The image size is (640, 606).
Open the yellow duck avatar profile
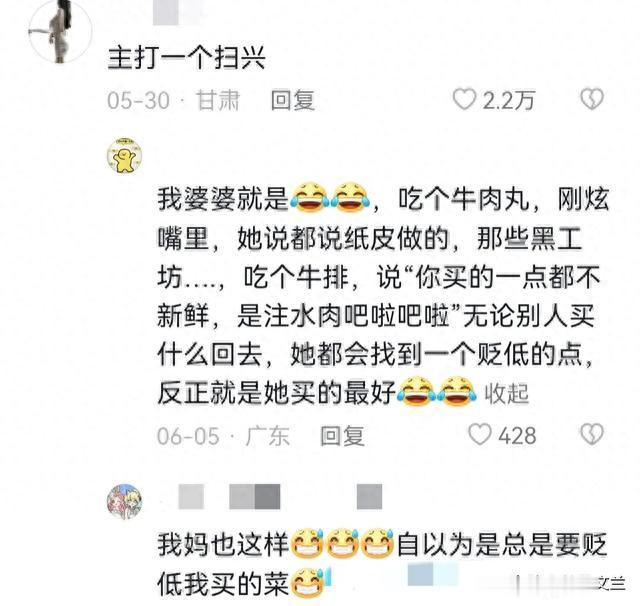coord(124,155)
